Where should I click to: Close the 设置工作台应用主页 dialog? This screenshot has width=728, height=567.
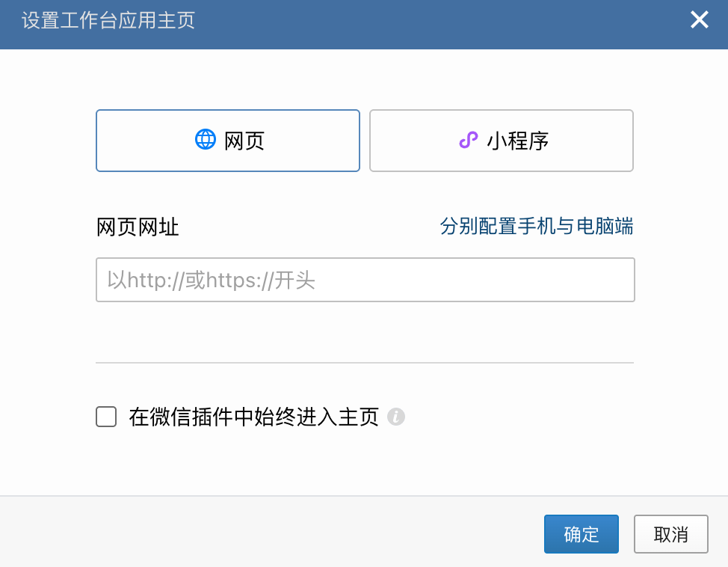tap(699, 20)
